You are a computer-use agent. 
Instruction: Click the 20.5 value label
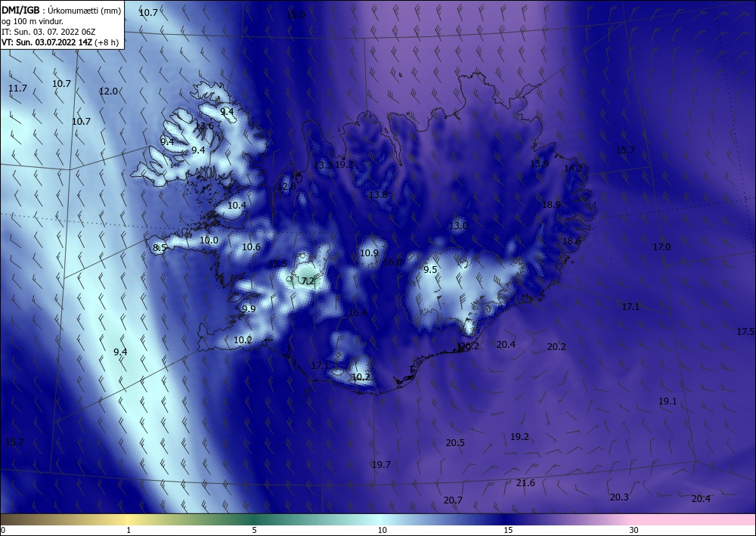click(455, 443)
